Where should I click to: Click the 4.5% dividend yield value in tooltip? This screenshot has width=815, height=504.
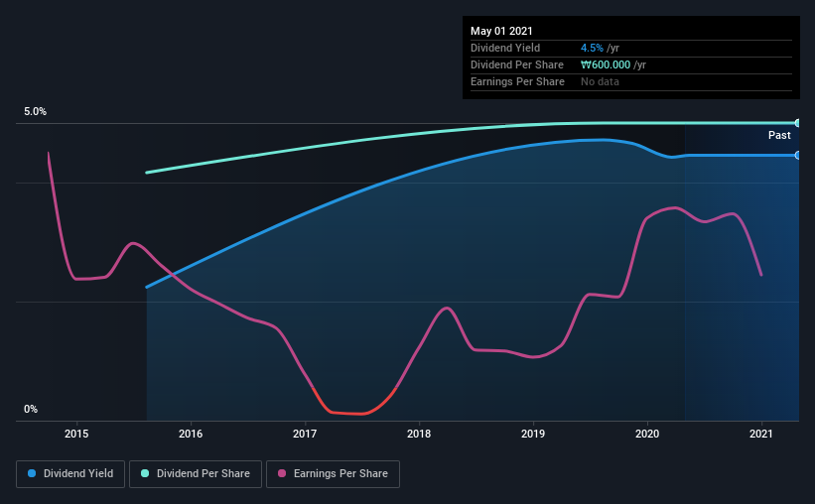[x=592, y=48]
